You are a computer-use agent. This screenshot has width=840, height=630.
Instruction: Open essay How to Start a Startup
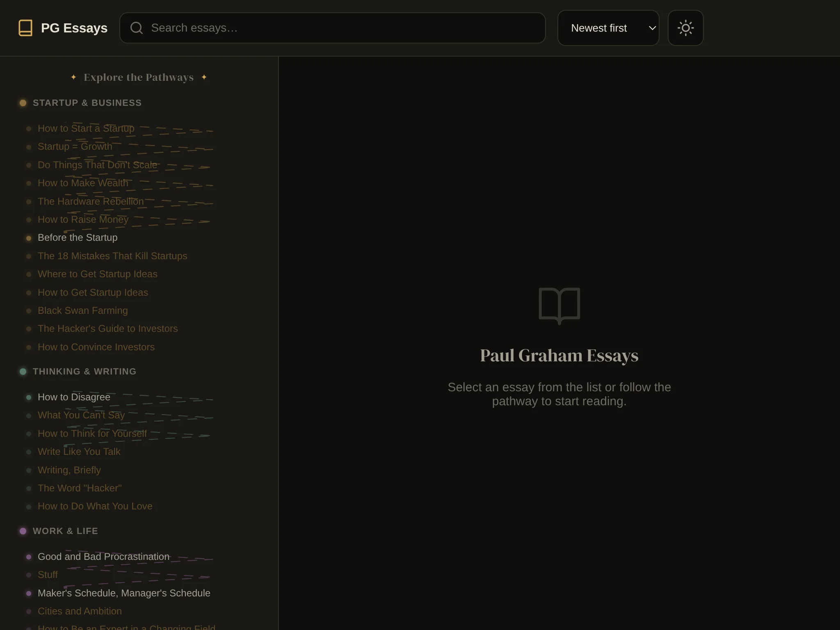(x=86, y=128)
